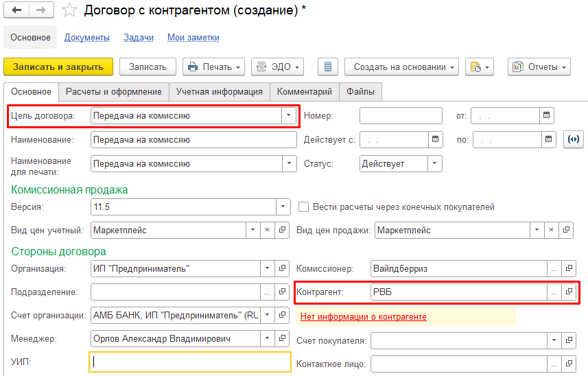Open the Менеджер dropdown list
The width and height of the screenshot is (588, 376).
266,338
